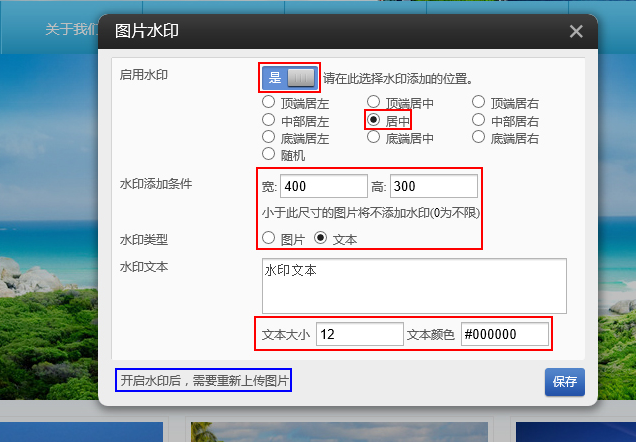The width and height of the screenshot is (636, 442).
Task: Click the 文本颜色 field showing #000000
Action: [505, 334]
